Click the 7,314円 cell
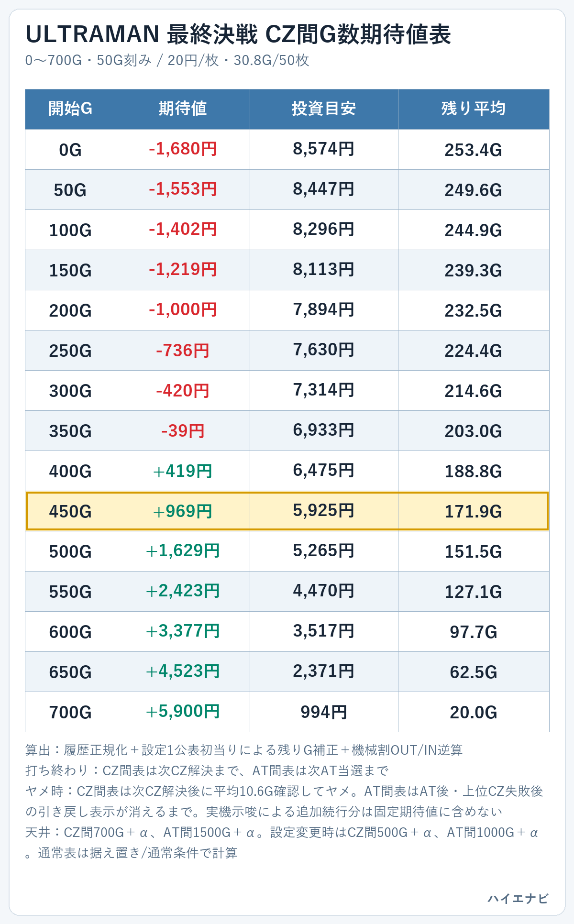Image resolution: width=574 pixels, height=924 pixels. (324, 390)
